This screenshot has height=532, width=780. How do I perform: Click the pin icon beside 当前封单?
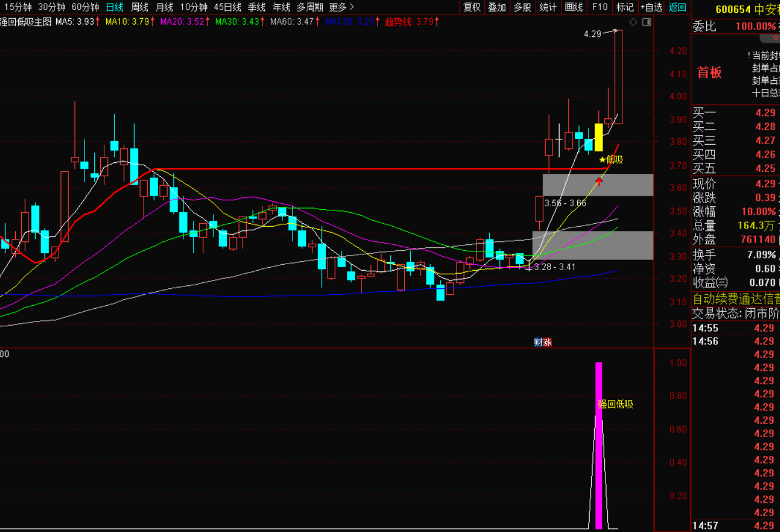(x=749, y=55)
